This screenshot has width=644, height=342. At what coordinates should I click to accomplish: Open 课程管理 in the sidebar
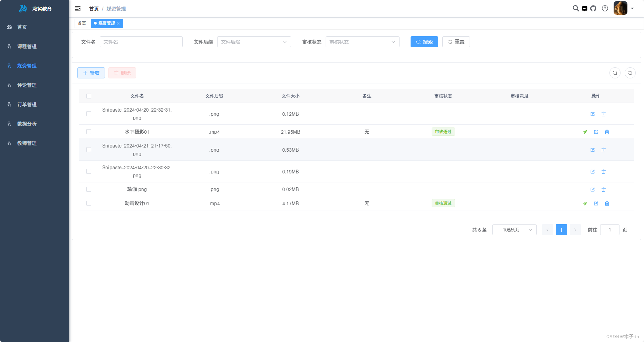pos(35,46)
